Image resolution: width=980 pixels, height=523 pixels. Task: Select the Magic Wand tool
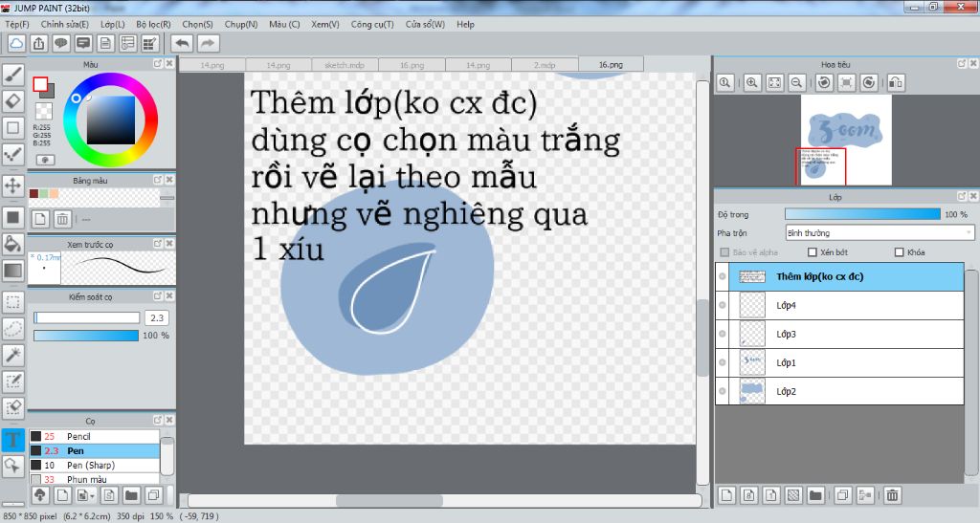(x=13, y=355)
